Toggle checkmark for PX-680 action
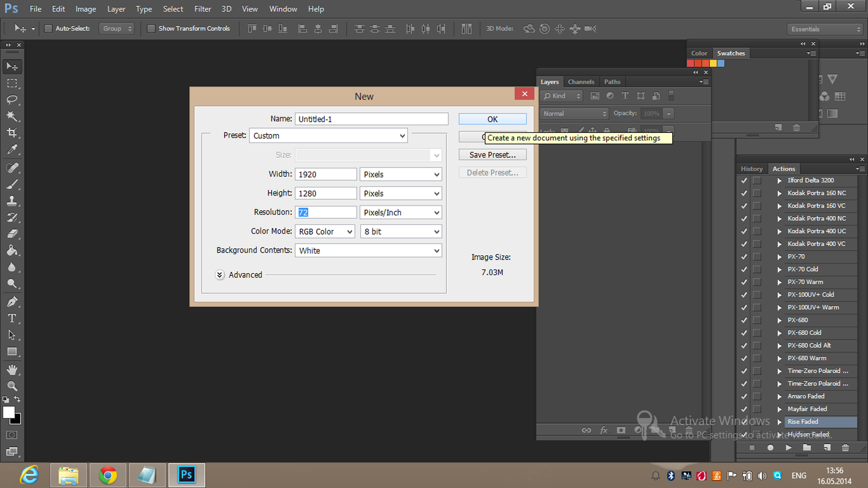This screenshot has width=868, height=488. click(x=744, y=320)
